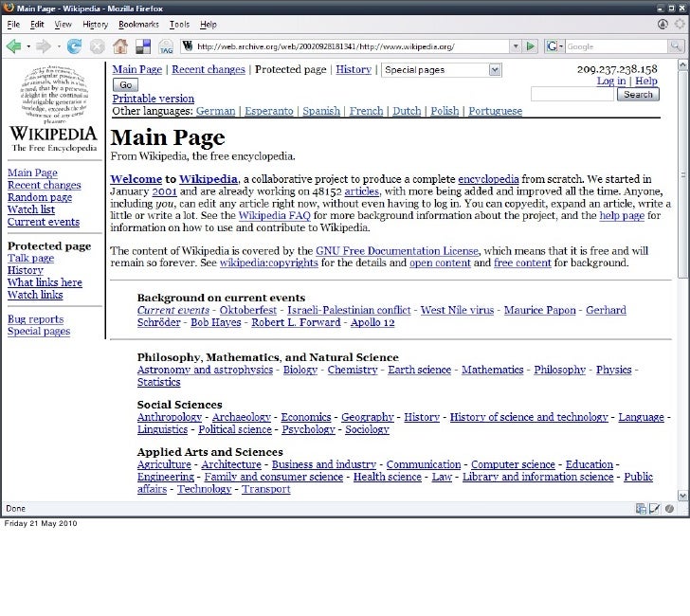This screenshot has width=690, height=616.
Task: Open the GNU Free Documentation License link
Action: (397, 251)
